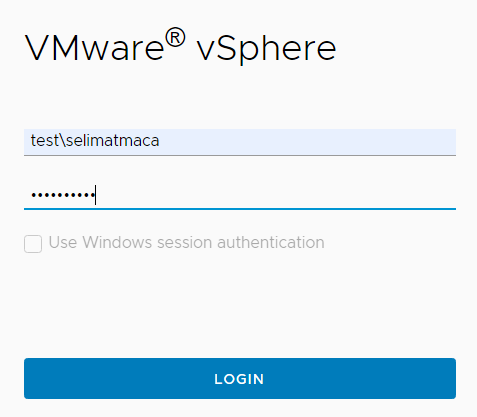Click into the masked password field
Viewport: 477px width, 417px height.
[x=240, y=196]
